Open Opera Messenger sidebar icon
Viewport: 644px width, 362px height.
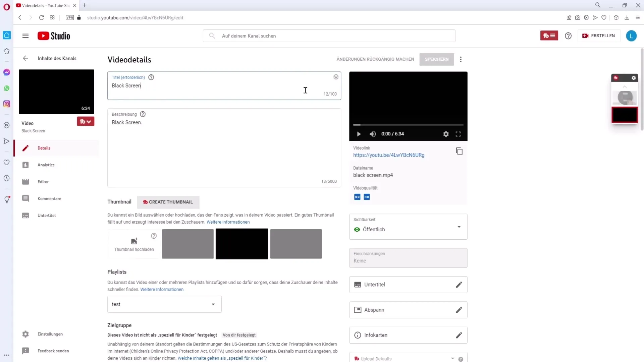7,72
